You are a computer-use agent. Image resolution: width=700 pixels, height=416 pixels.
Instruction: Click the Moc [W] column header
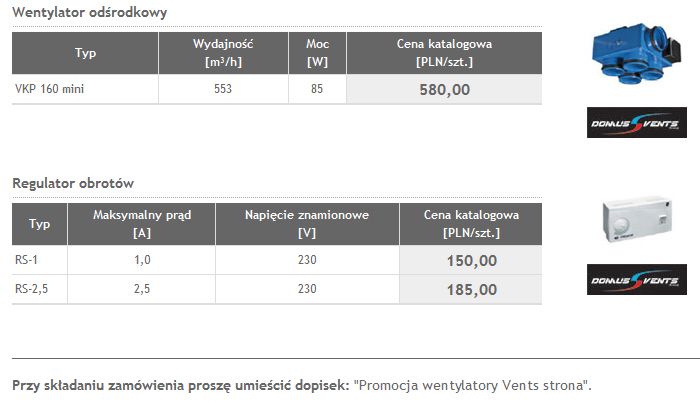317,53
